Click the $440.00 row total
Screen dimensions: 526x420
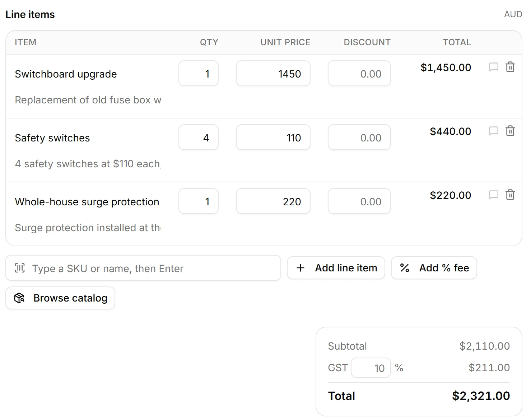click(x=450, y=131)
